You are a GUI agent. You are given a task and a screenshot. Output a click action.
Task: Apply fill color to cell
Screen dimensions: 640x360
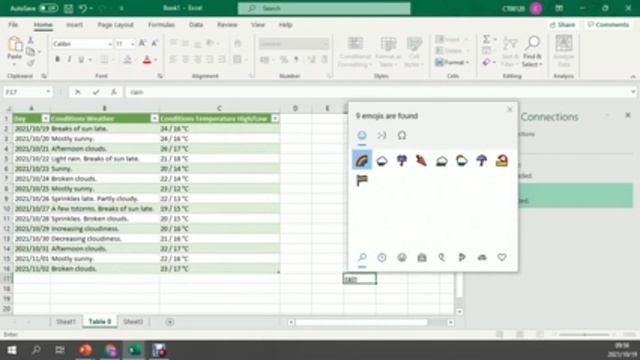[127, 60]
